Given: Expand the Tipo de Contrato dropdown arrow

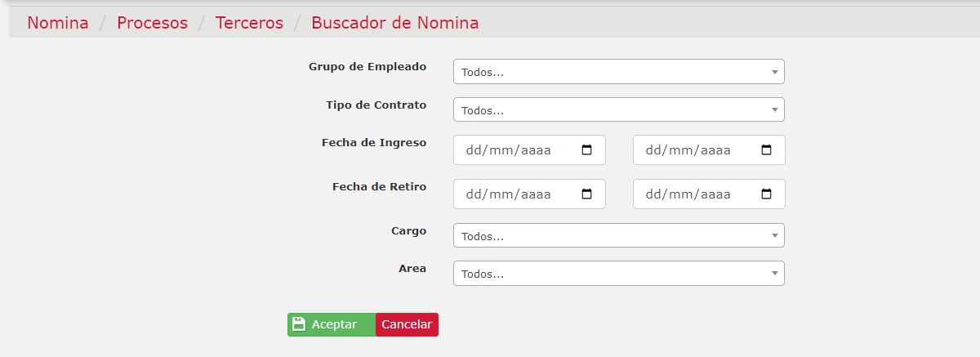Looking at the screenshot, I should point(774,109).
